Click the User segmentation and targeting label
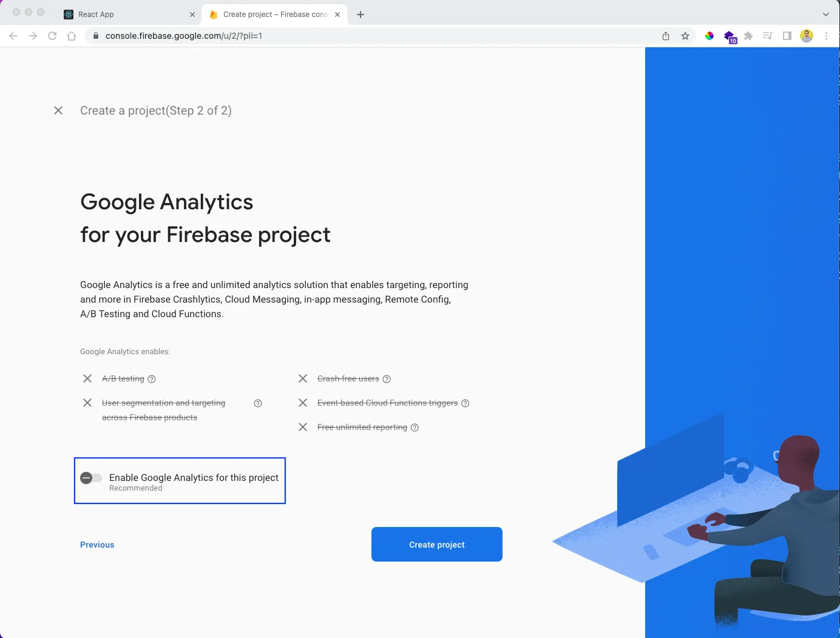This screenshot has width=840, height=638. pyautogui.click(x=163, y=410)
